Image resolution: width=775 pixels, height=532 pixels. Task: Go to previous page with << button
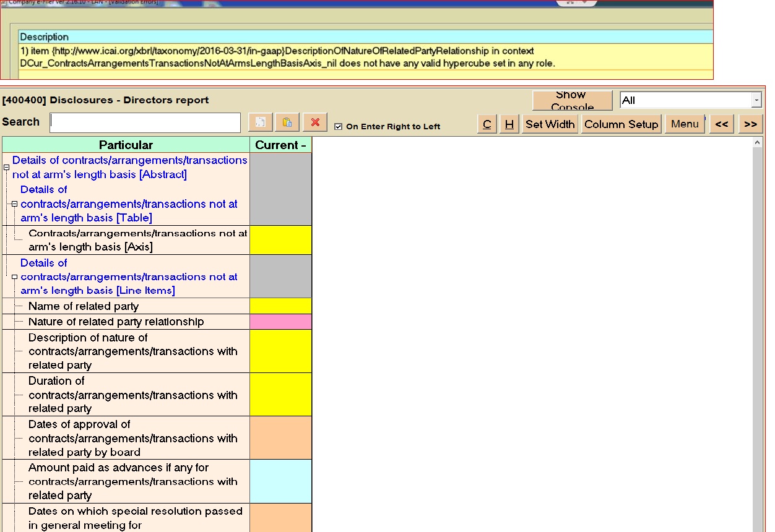(721, 124)
